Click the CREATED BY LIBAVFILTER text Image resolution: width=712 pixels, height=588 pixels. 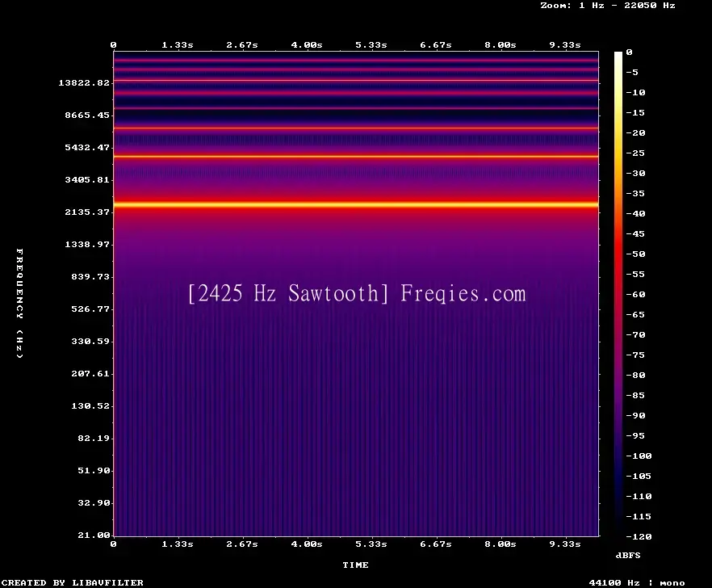tap(73, 582)
